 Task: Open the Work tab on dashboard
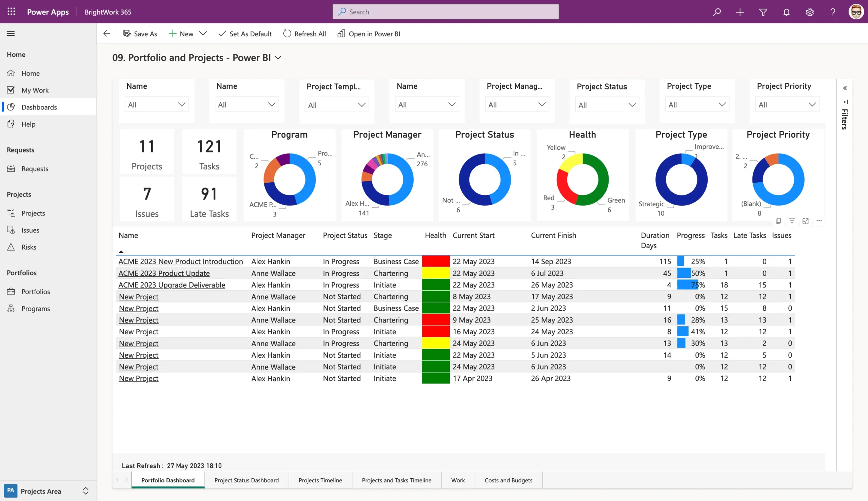tap(458, 480)
